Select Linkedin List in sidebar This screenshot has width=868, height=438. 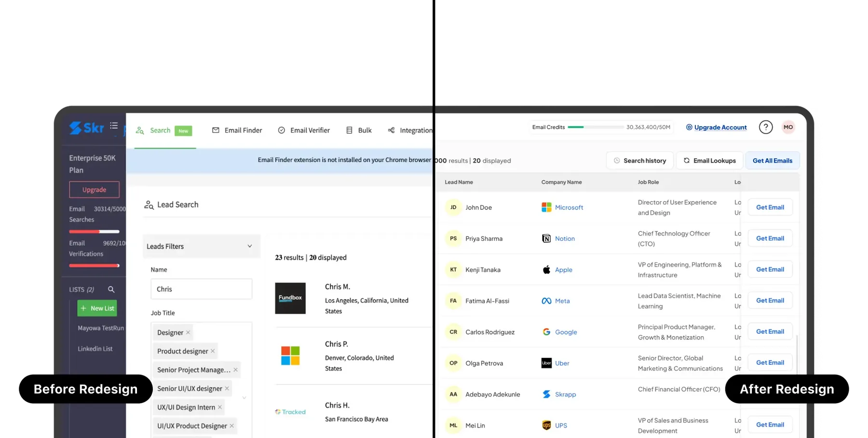95,349
